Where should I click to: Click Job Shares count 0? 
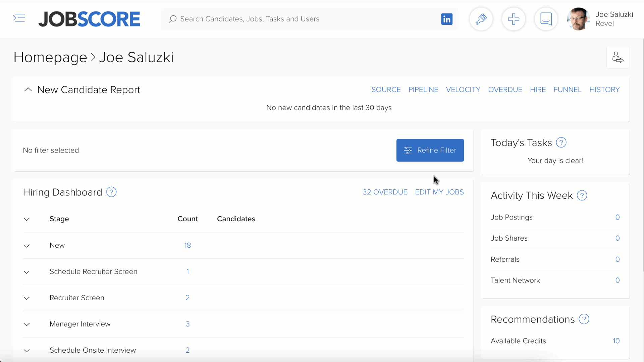617,238
